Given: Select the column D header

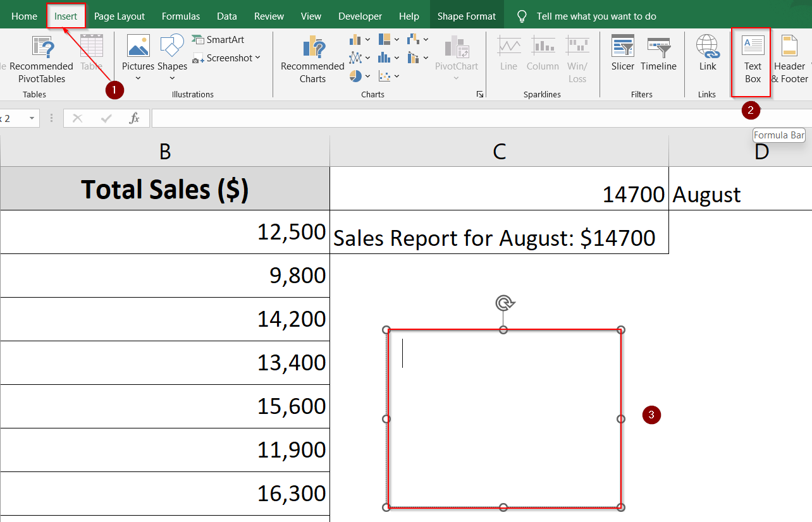Looking at the screenshot, I should [x=741, y=152].
